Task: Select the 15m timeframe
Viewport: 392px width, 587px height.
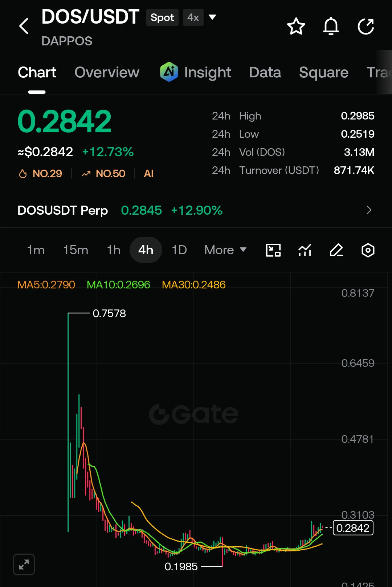Action: tap(75, 250)
